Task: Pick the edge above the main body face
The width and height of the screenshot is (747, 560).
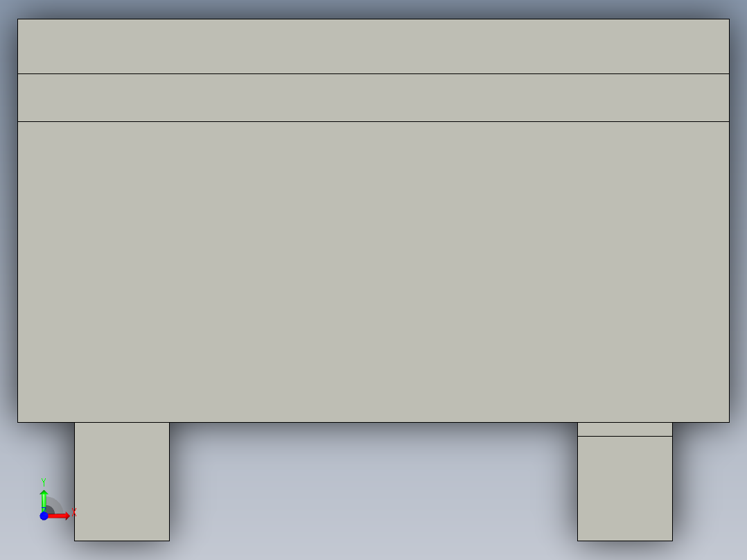Action: pos(373,121)
